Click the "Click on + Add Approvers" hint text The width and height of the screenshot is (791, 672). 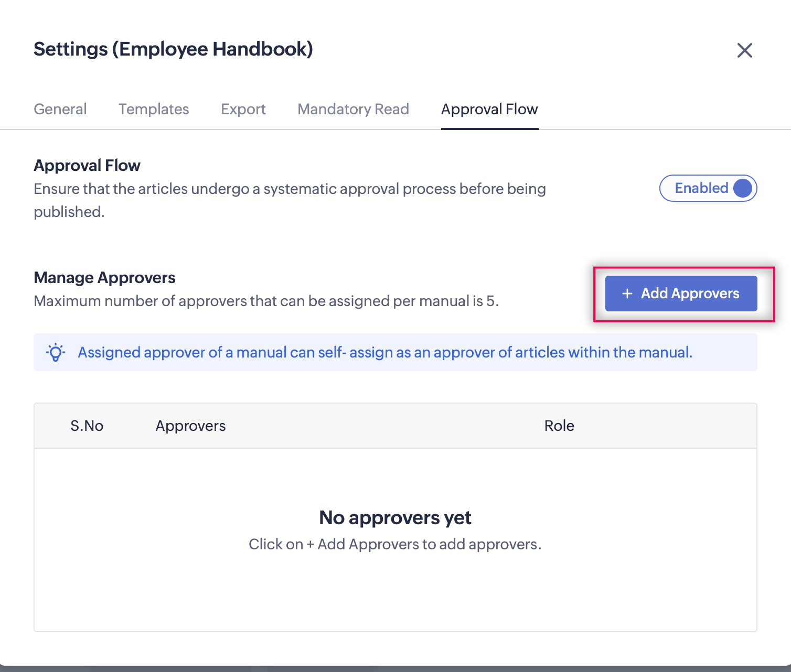(395, 544)
